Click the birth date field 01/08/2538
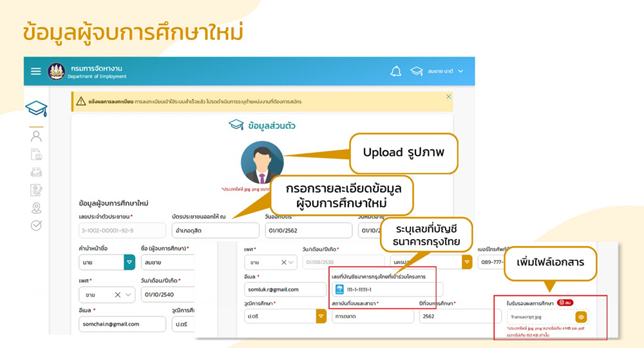 point(343,262)
